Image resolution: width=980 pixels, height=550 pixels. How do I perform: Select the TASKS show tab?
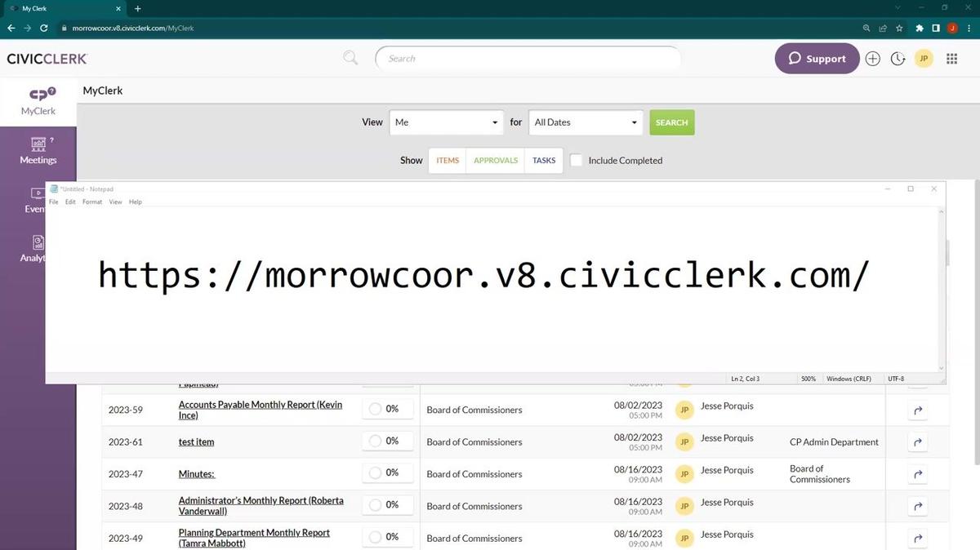(544, 161)
